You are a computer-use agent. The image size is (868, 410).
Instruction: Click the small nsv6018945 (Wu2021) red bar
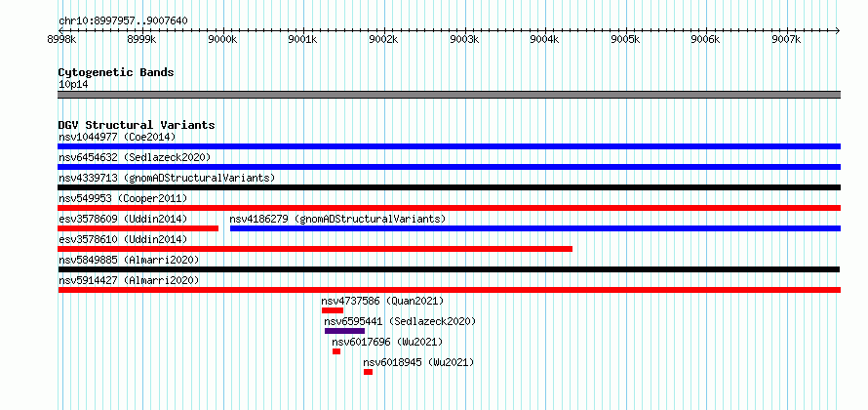coord(368,372)
